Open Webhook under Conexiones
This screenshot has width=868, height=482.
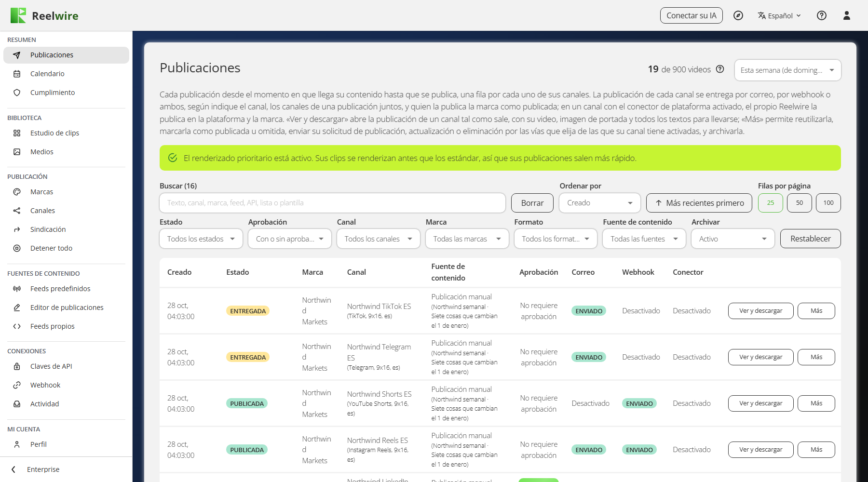coord(66,385)
